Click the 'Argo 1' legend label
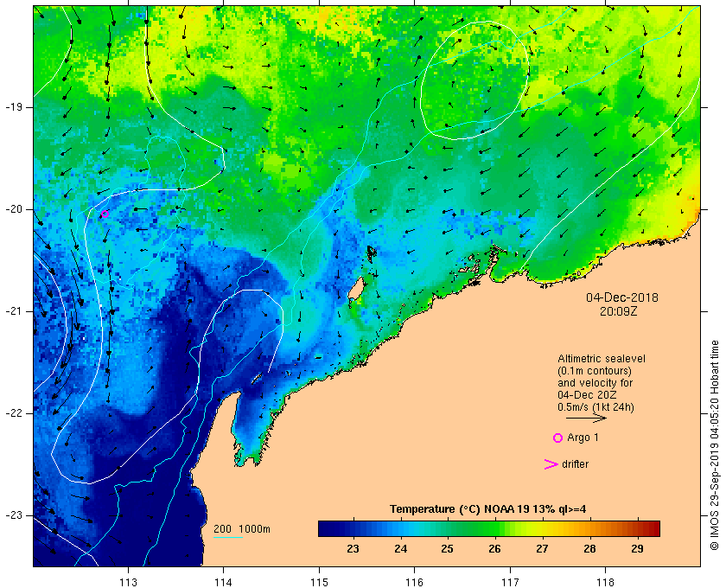The height and width of the screenshot is (588, 726). [x=583, y=438]
